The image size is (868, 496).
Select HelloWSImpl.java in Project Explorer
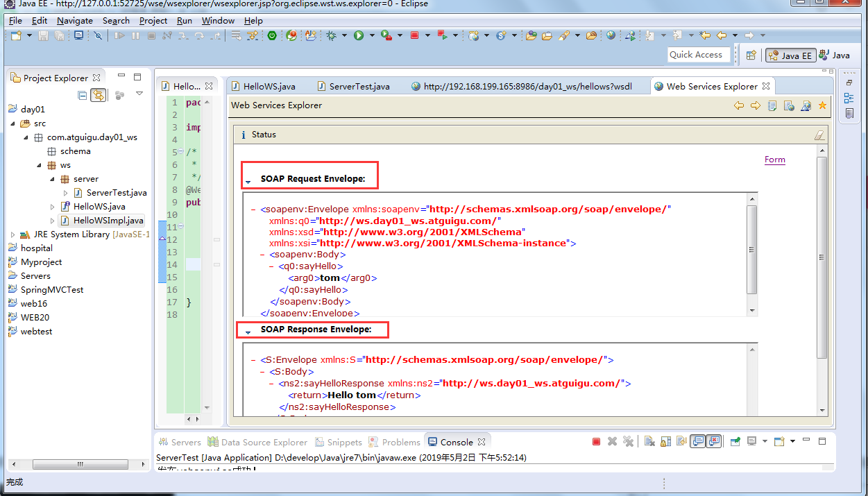(x=101, y=221)
